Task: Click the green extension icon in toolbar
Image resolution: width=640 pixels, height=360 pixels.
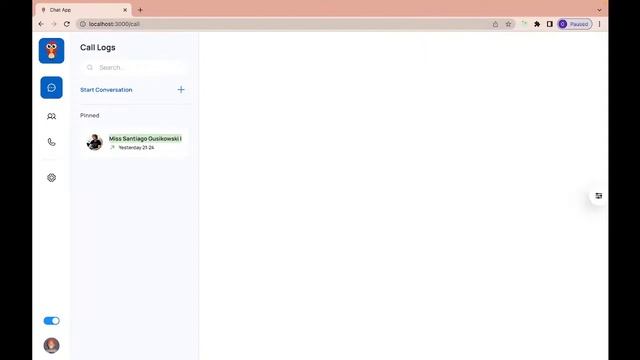Action: tap(524, 24)
